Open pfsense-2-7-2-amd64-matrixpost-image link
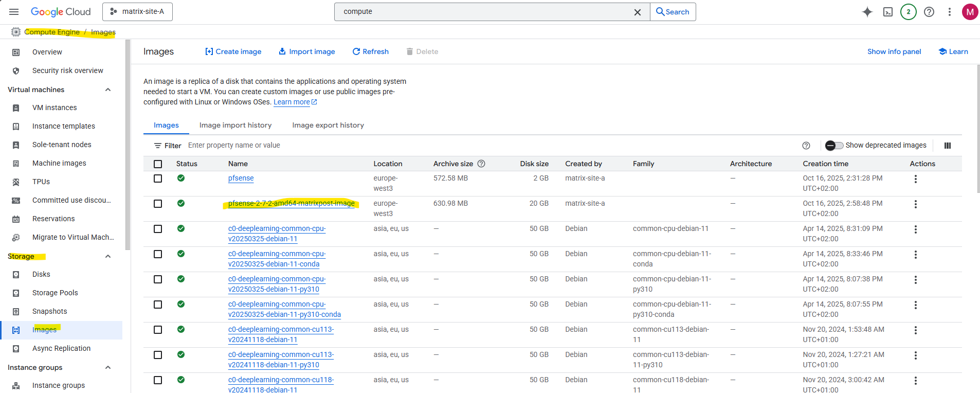The image size is (980, 393). click(x=291, y=203)
